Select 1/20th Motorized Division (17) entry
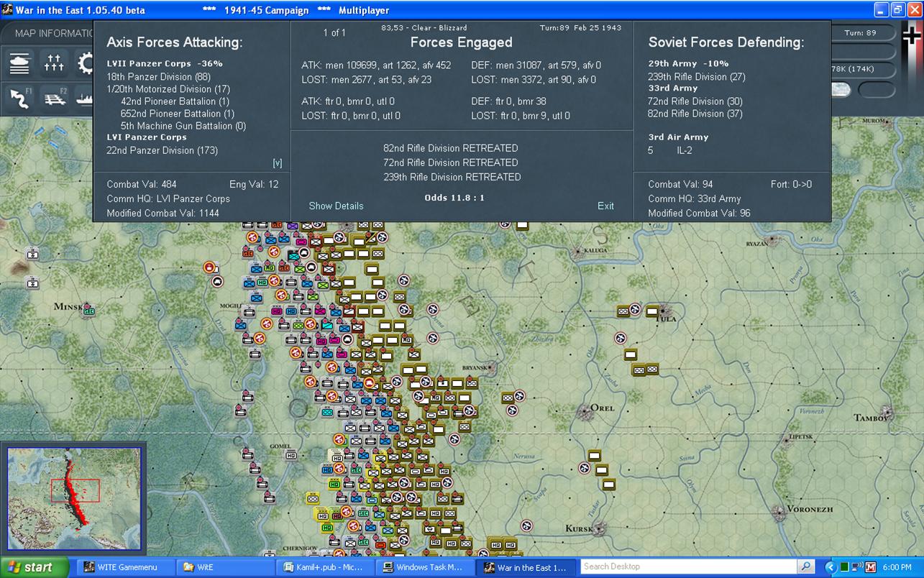924x578 pixels. click(x=168, y=89)
